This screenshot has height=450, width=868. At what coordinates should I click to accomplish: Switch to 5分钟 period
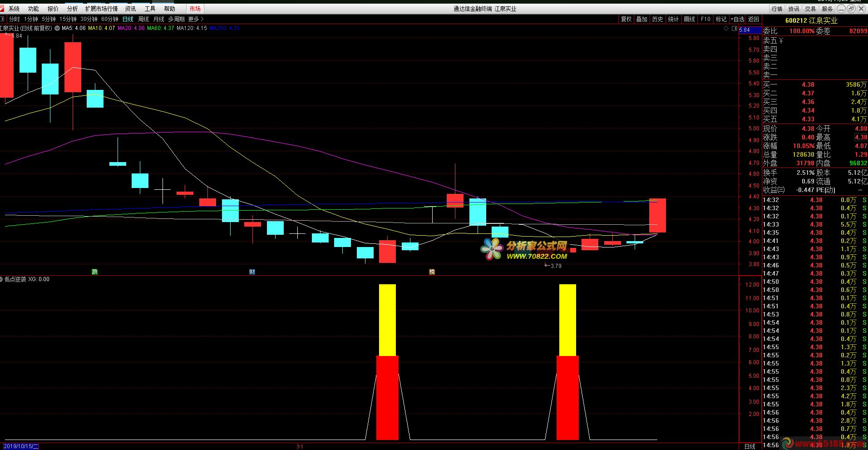point(49,19)
